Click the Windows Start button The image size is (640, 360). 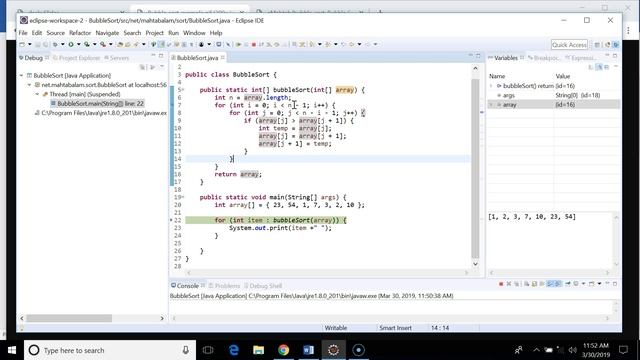click(x=12, y=350)
